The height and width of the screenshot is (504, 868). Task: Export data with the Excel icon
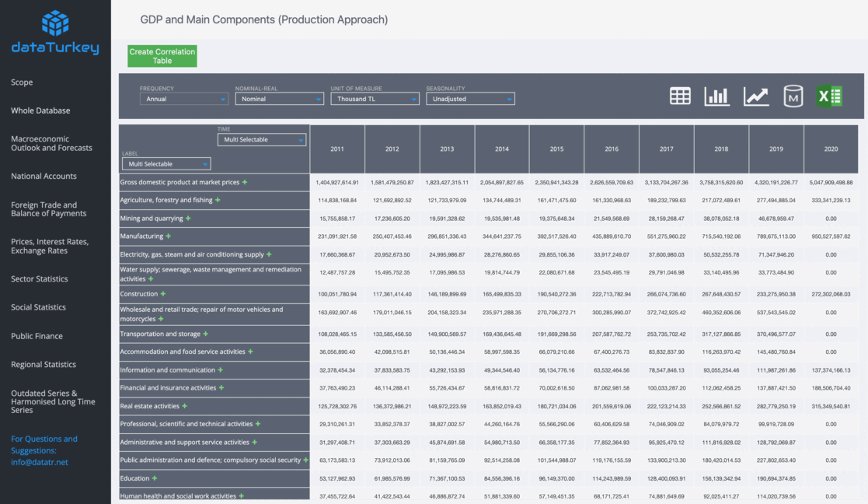click(829, 96)
